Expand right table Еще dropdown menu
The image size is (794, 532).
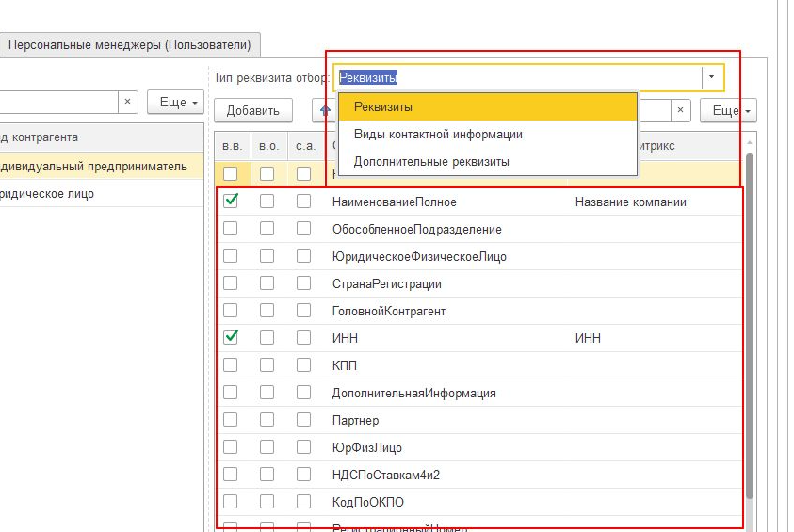pos(729,110)
